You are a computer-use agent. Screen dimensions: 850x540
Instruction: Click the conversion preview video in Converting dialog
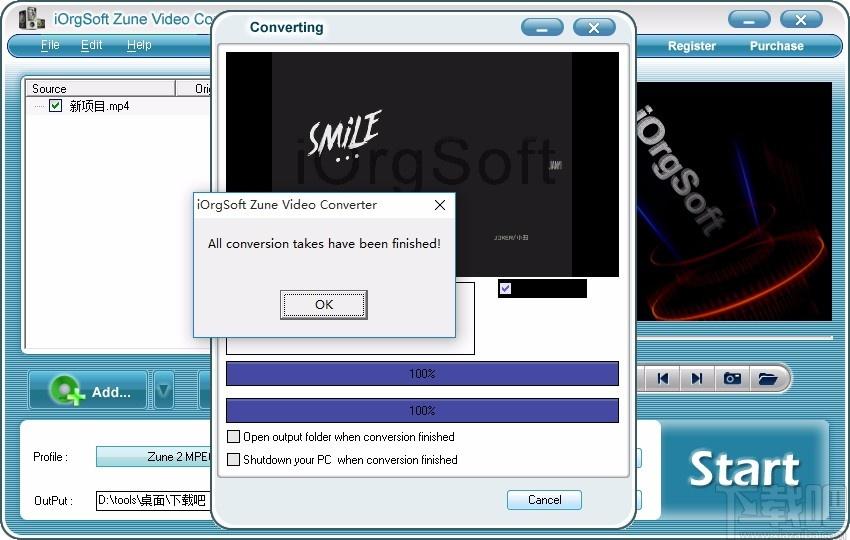point(422,164)
